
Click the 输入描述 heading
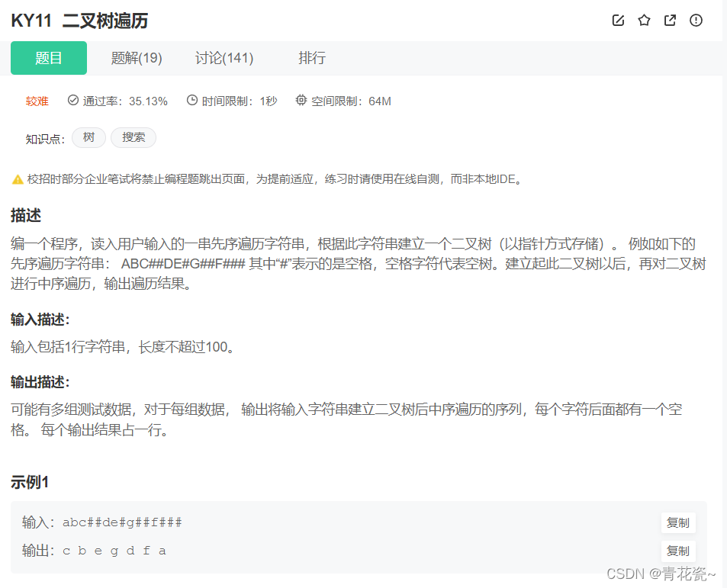[x=40, y=320]
